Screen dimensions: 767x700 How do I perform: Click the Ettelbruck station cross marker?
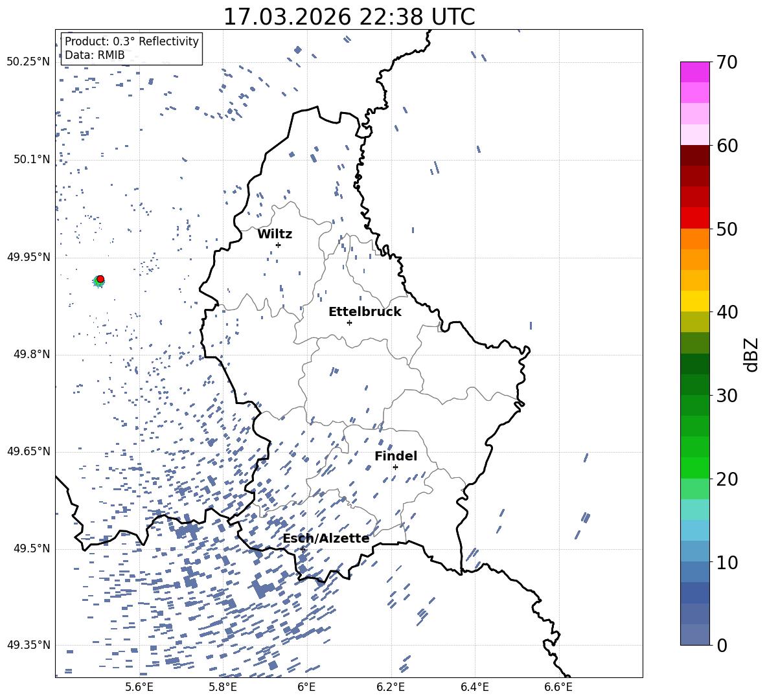[349, 322]
